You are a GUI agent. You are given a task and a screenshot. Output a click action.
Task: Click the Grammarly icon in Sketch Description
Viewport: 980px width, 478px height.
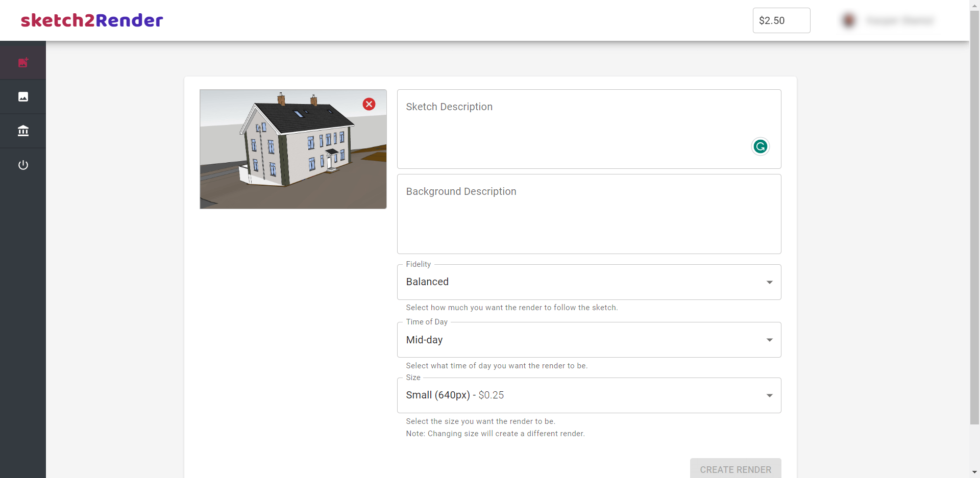click(760, 146)
